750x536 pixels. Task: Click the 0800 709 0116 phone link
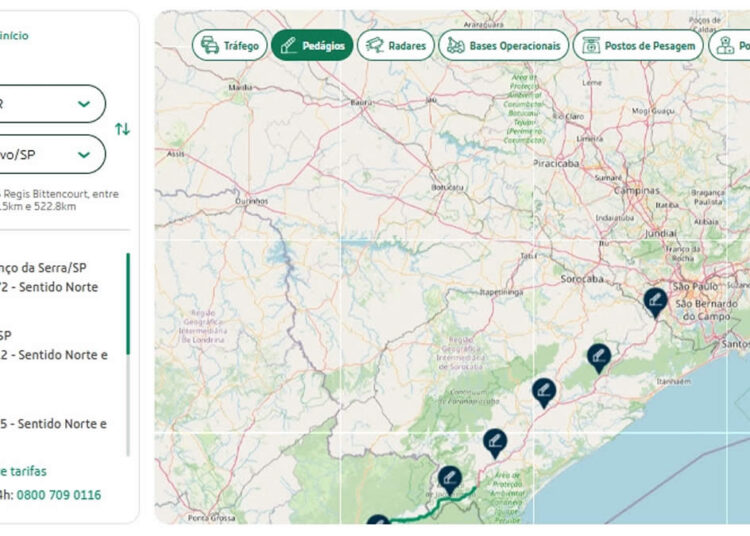click(x=58, y=495)
